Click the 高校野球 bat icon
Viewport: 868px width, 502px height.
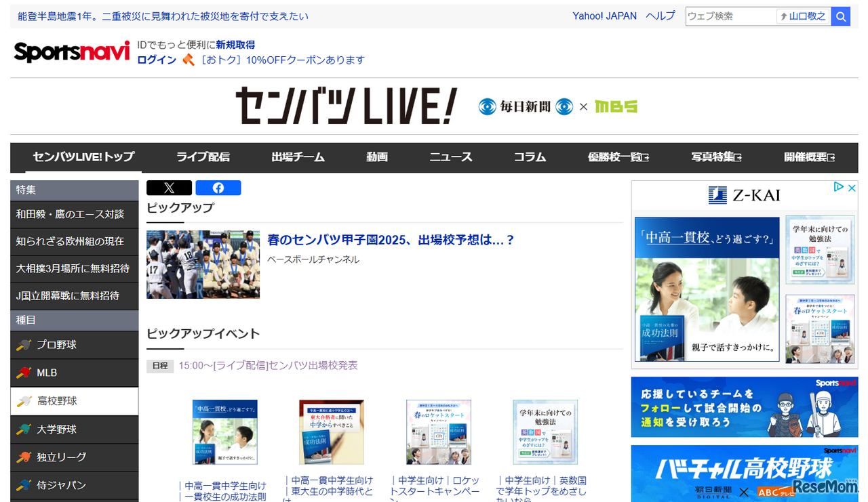click(x=24, y=401)
